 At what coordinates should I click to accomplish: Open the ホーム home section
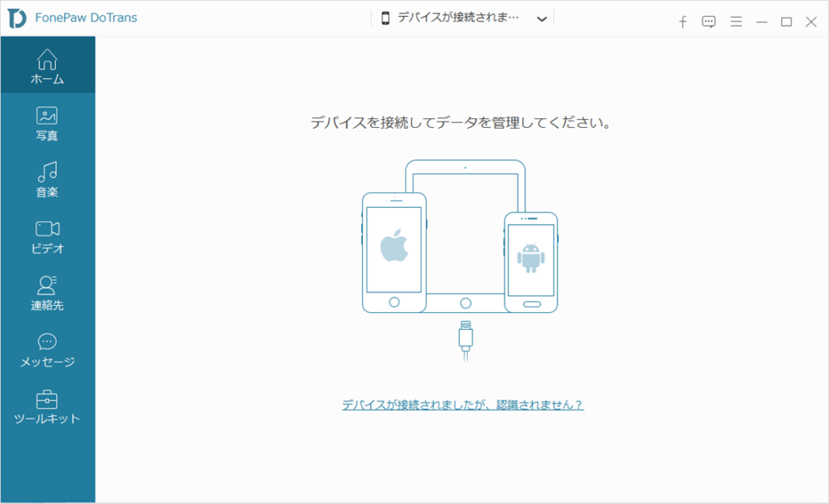[x=48, y=66]
